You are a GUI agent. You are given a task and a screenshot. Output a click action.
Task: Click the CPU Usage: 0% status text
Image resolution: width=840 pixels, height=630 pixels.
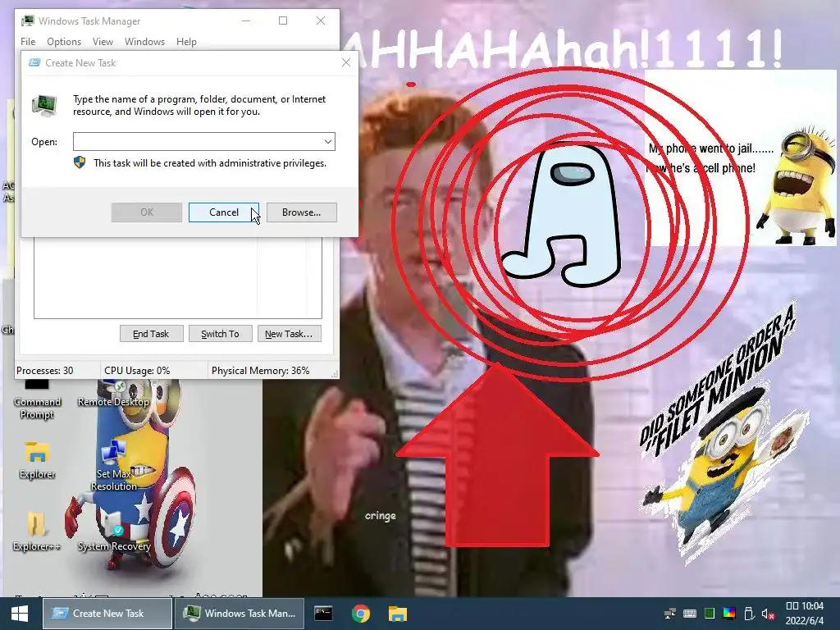pos(137,371)
